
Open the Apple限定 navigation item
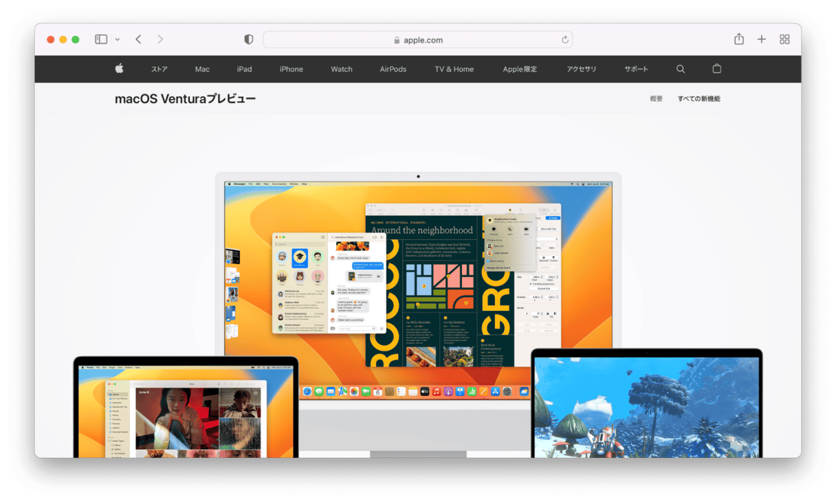(520, 69)
